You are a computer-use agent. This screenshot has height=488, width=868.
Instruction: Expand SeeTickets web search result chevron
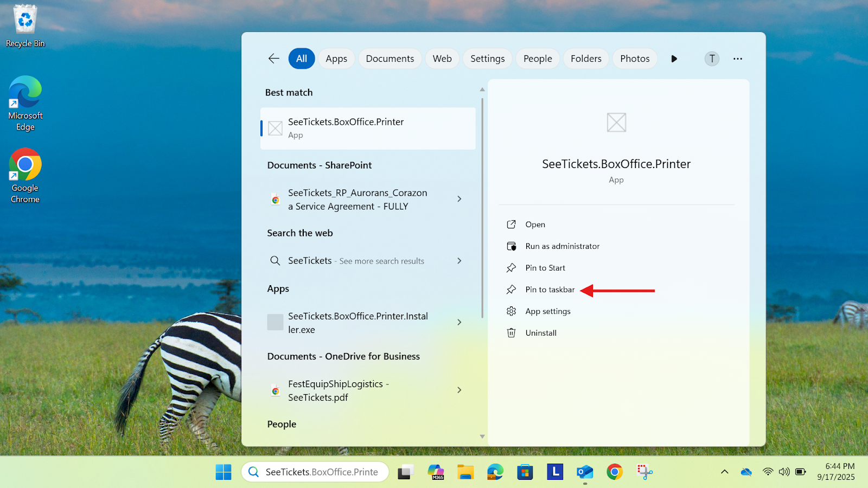[x=459, y=261]
